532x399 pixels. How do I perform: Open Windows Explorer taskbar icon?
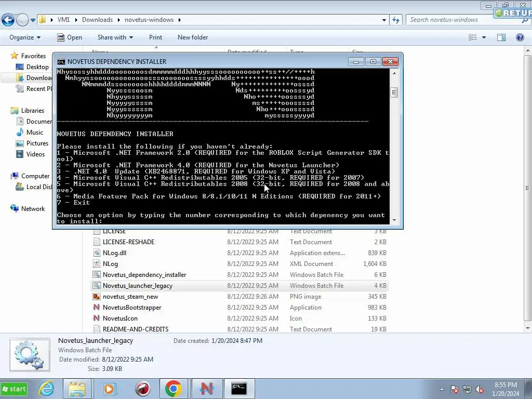click(x=77, y=389)
